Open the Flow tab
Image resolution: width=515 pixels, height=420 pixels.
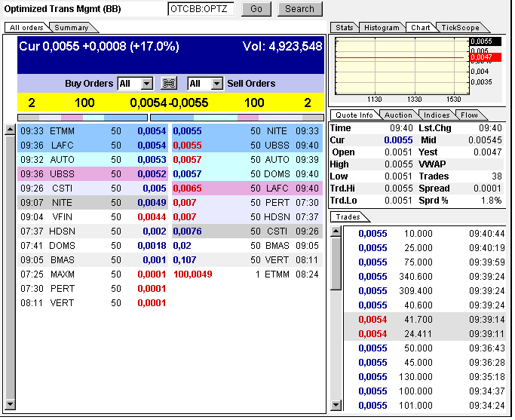tap(469, 115)
